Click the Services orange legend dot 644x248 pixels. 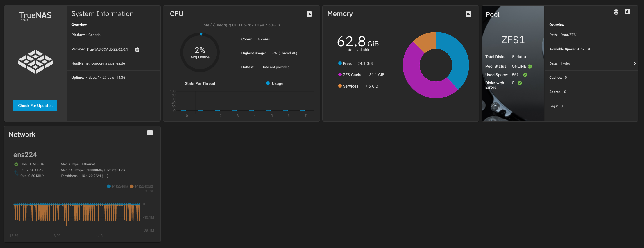[x=340, y=86]
